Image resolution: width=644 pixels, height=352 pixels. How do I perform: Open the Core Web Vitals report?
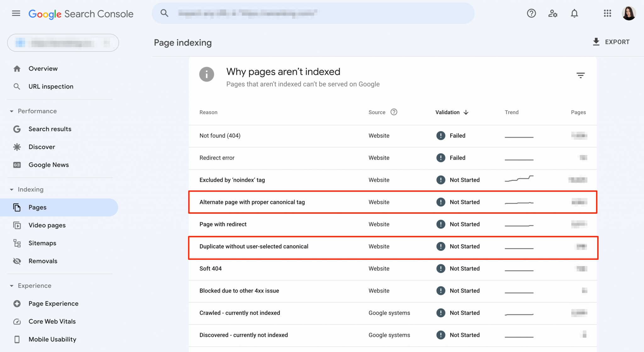click(x=52, y=321)
